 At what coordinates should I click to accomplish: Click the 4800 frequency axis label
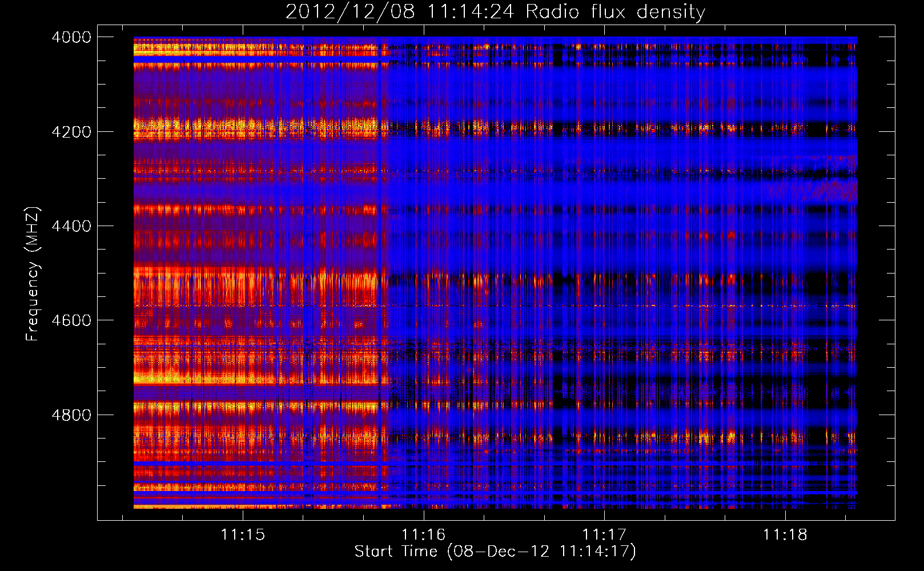(71, 415)
